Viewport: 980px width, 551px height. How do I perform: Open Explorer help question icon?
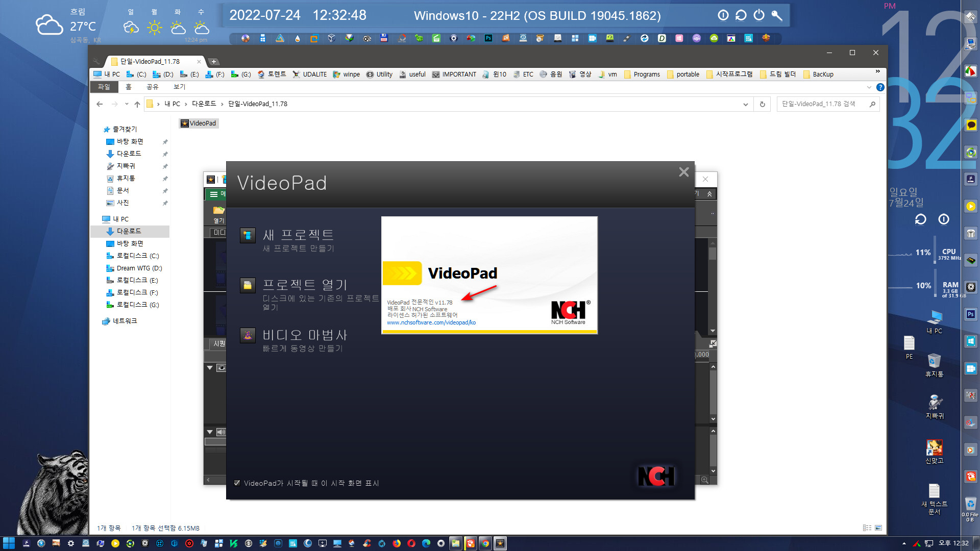click(x=880, y=87)
